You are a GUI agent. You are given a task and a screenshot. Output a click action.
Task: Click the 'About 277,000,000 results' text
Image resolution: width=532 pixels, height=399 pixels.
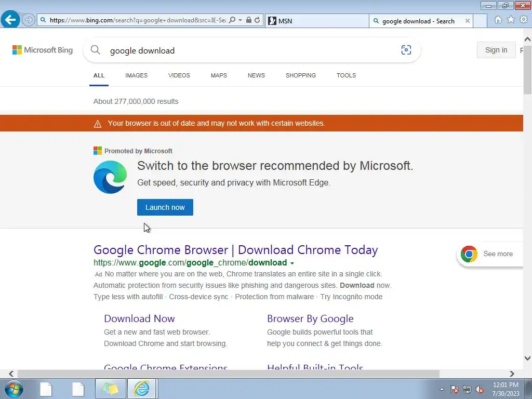[136, 101]
